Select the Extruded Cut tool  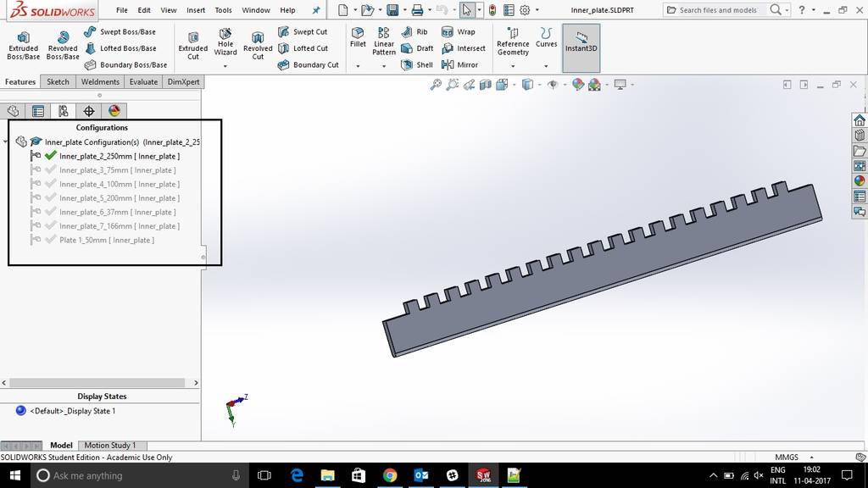(x=192, y=46)
